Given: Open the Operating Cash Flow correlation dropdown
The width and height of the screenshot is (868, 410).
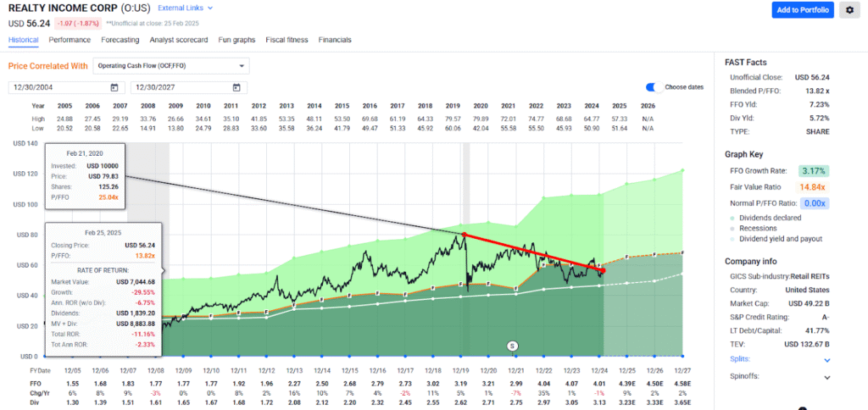Looking at the screenshot, I should point(170,65).
